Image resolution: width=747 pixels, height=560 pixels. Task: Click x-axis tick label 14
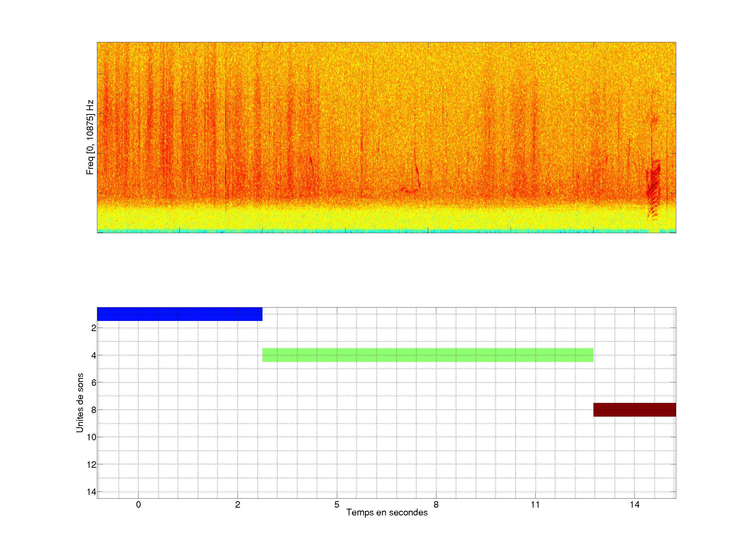click(634, 505)
